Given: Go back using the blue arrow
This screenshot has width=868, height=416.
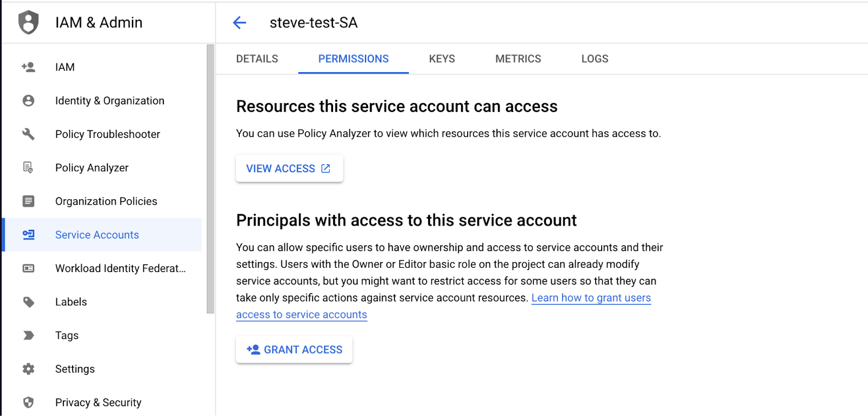Looking at the screenshot, I should [239, 23].
